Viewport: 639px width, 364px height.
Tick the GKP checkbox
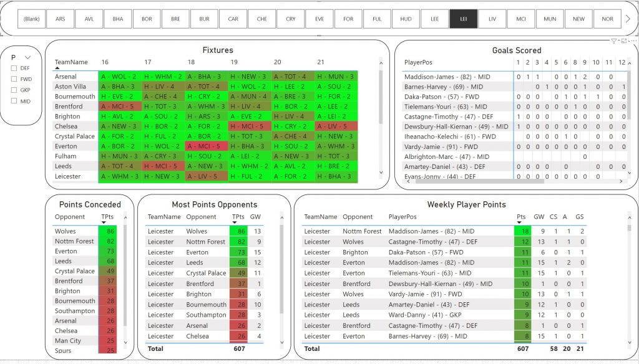tap(14, 90)
